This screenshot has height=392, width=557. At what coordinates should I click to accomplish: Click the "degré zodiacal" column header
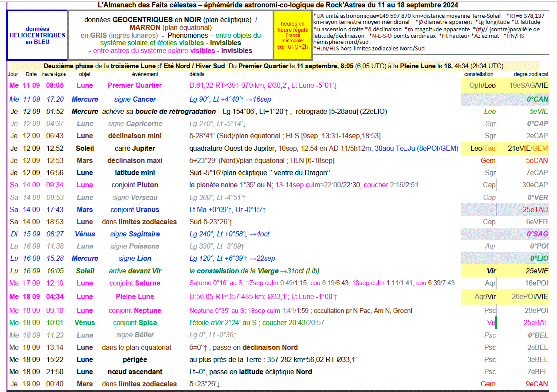click(531, 74)
